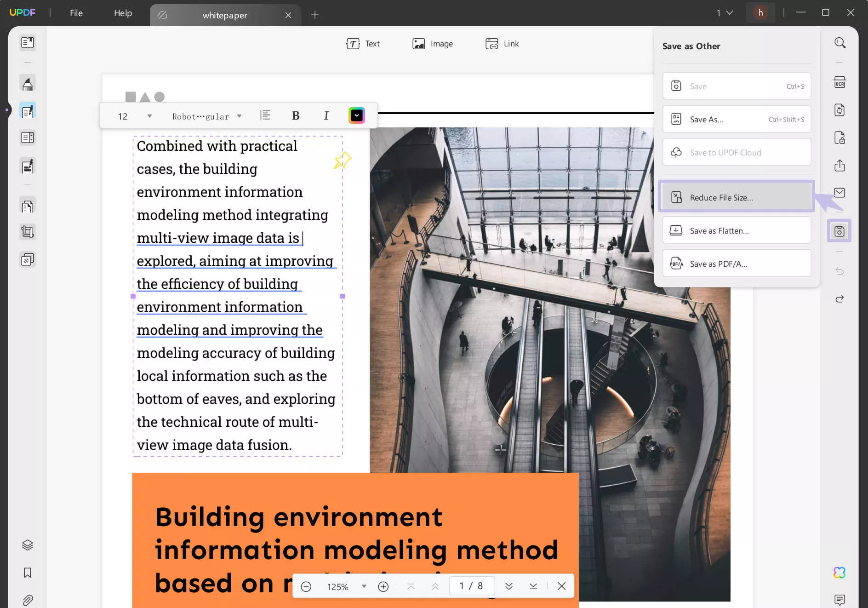Close the page navigation toolbar
The height and width of the screenshot is (608, 868).
pos(561,586)
